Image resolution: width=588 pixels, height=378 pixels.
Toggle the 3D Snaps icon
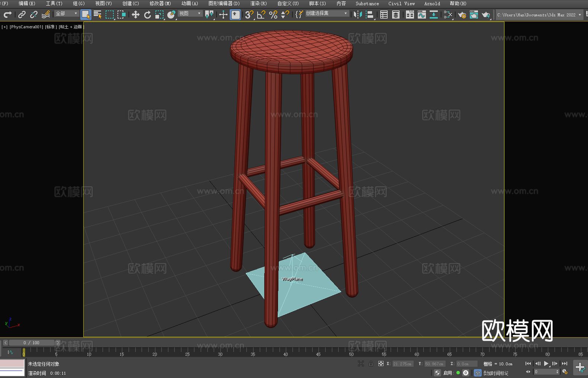[249, 14]
